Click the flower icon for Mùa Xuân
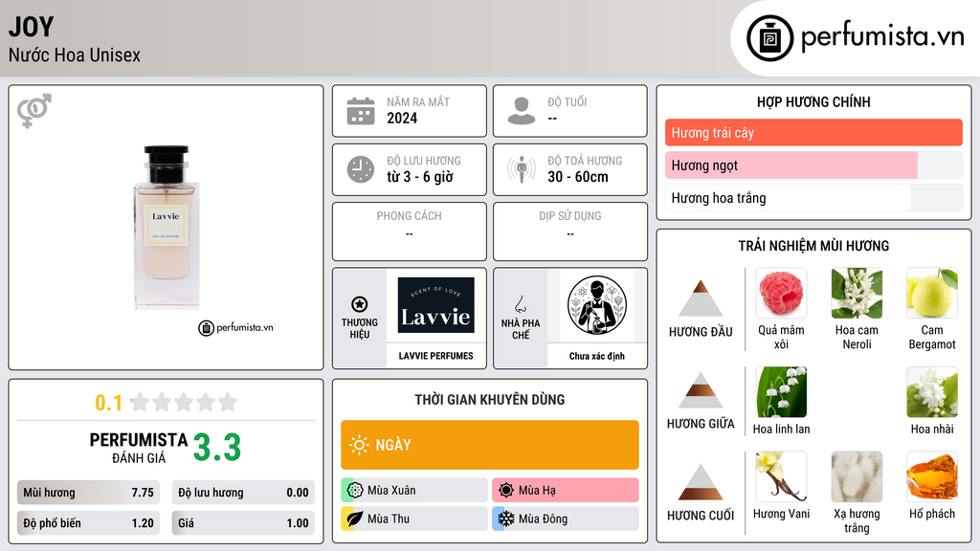This screenshot has width=980, height=551. [x=355, y=491]
